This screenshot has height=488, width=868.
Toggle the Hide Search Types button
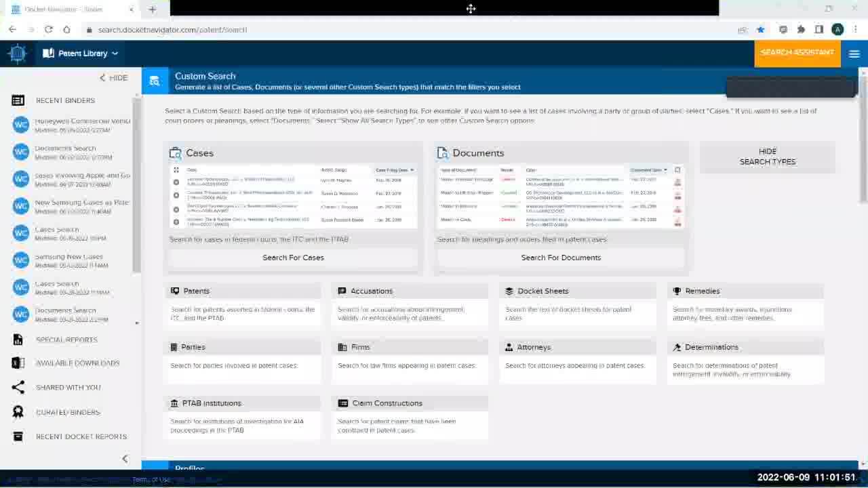[x=768, y=157]
